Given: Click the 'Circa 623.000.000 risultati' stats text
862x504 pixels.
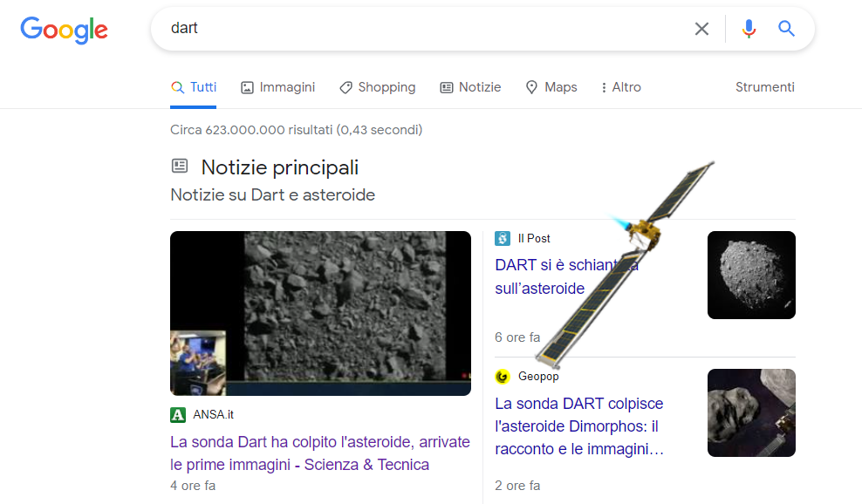Looking at the screenshot, I should (x=297, y=130).
